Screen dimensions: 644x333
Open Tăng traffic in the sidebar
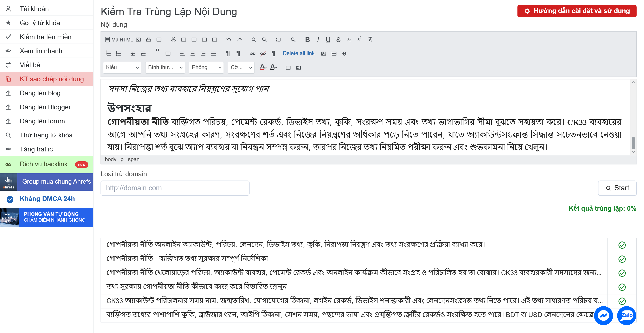click(46, 149)
